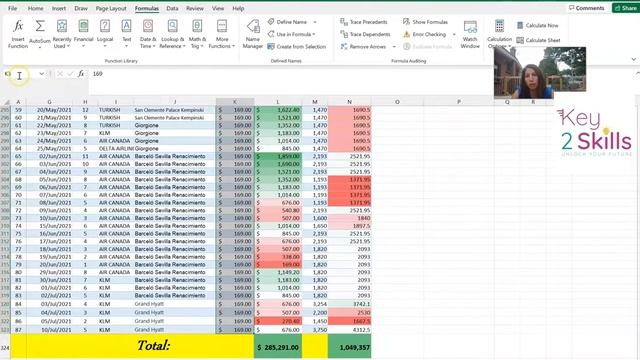The height and width of the screenshot is (360, 640).
Task: Click the webcam video thumbnail
Action: (x=540, y=73)
